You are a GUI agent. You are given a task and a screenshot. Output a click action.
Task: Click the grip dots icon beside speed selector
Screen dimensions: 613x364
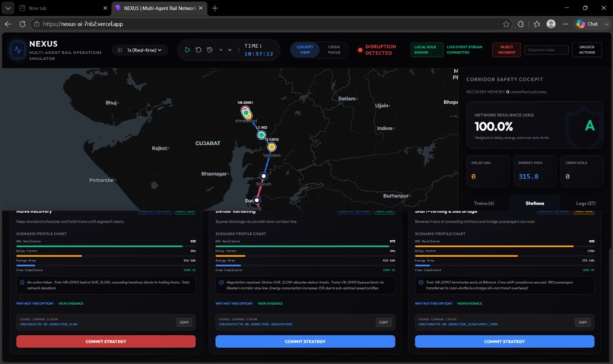point(120,50)
